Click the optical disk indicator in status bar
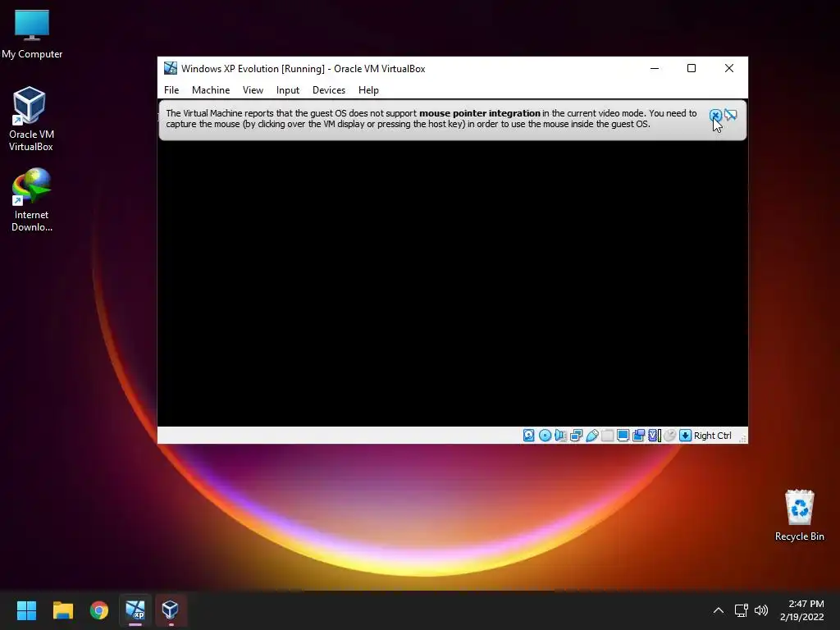Image resolution: width=840 pixels, height=630 pixels. click(545, 436)
